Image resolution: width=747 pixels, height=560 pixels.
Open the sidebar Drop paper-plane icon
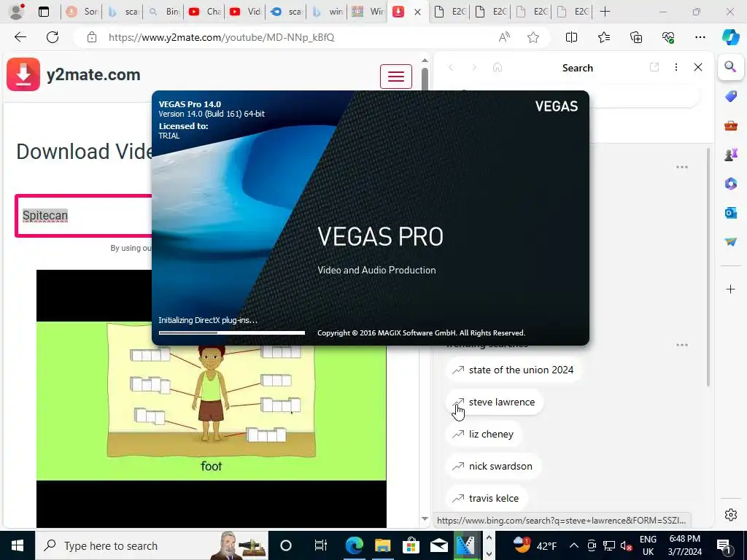tap(730, 242)
